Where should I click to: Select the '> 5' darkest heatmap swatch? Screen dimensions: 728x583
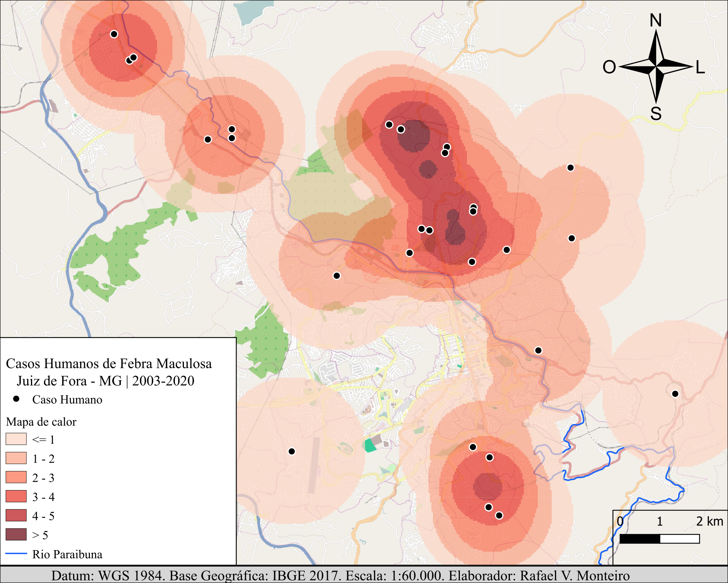tap(16, 534)
